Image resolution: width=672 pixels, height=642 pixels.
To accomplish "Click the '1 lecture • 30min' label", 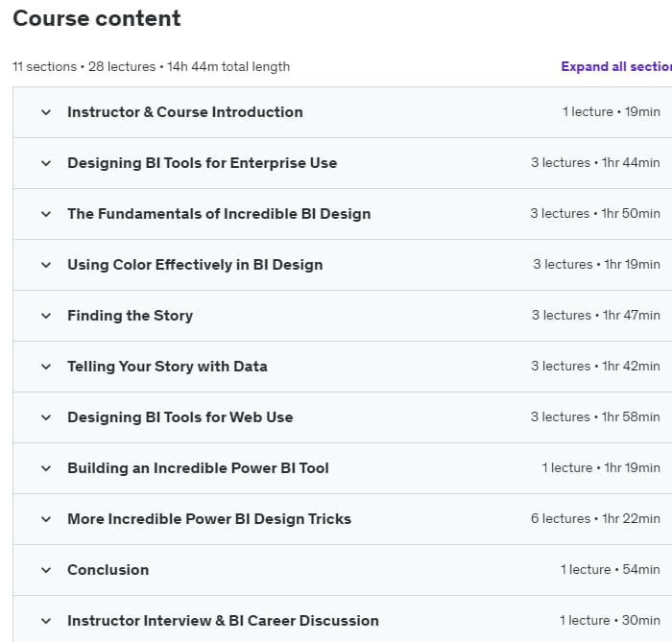I will pos(610,620).
